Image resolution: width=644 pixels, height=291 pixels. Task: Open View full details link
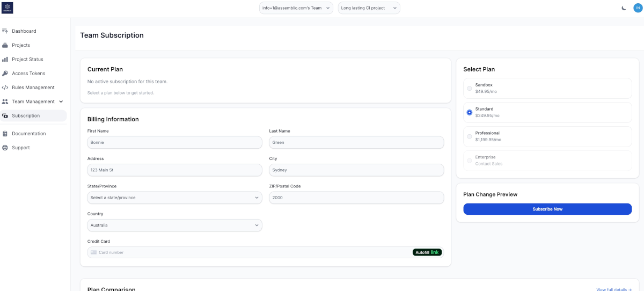(614, 290)
